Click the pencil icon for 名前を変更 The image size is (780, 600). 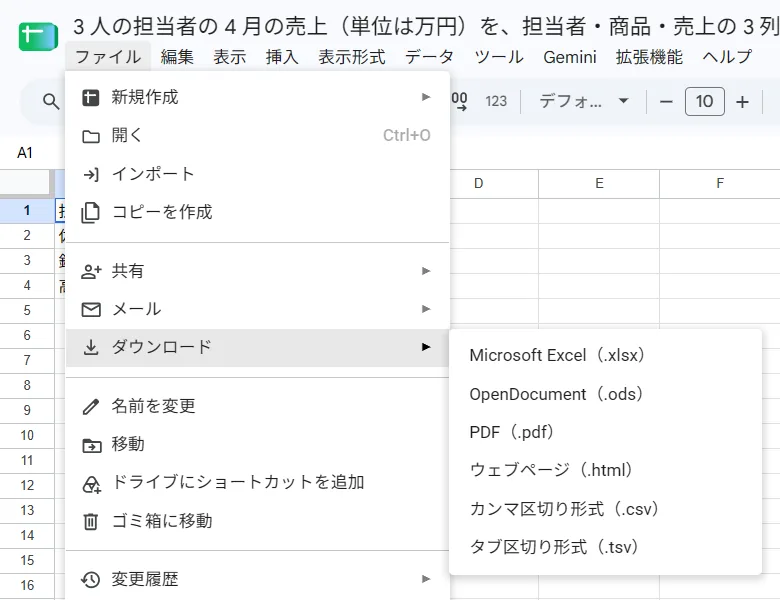click(91, 406)
